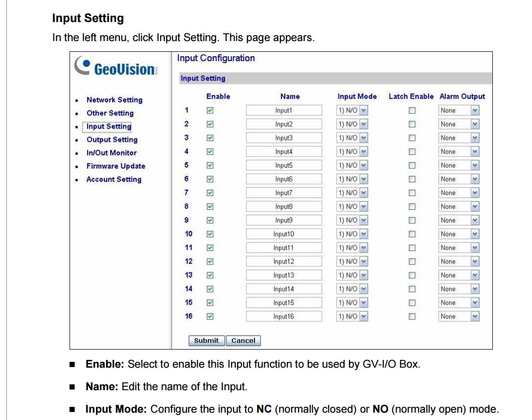Open Alarm Output dropdown for input 5
This screenshot has height=420, width=532.
coord(474,166)
